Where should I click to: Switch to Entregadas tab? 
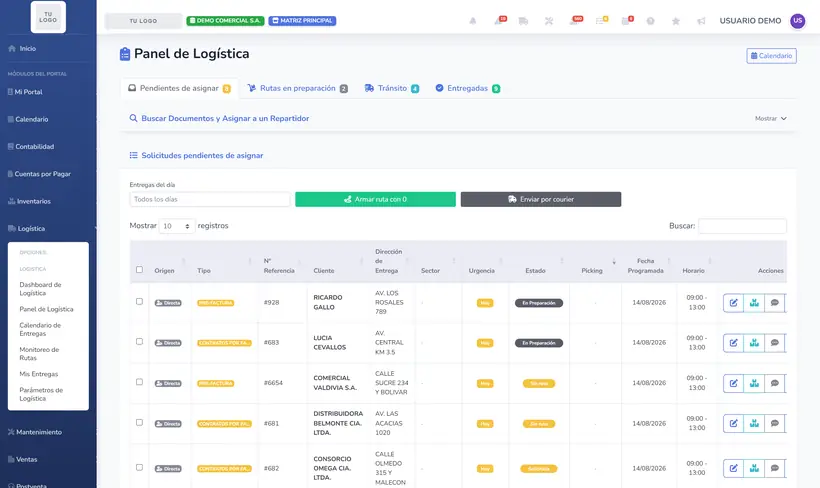click(x=468, y=88)
